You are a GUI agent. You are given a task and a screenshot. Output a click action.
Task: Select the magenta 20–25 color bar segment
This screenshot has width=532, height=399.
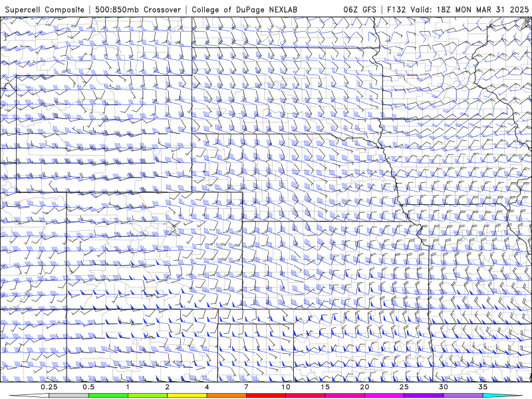coord(384,396)
